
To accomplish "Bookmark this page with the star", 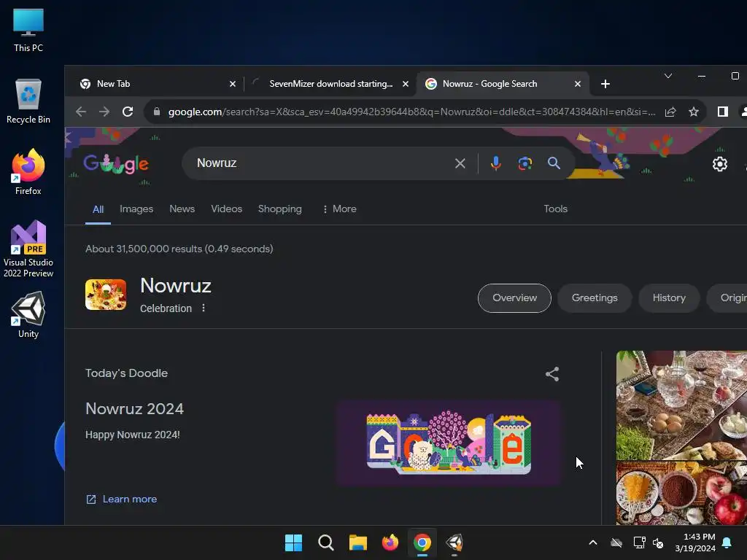I will click(x=694, y=112).
